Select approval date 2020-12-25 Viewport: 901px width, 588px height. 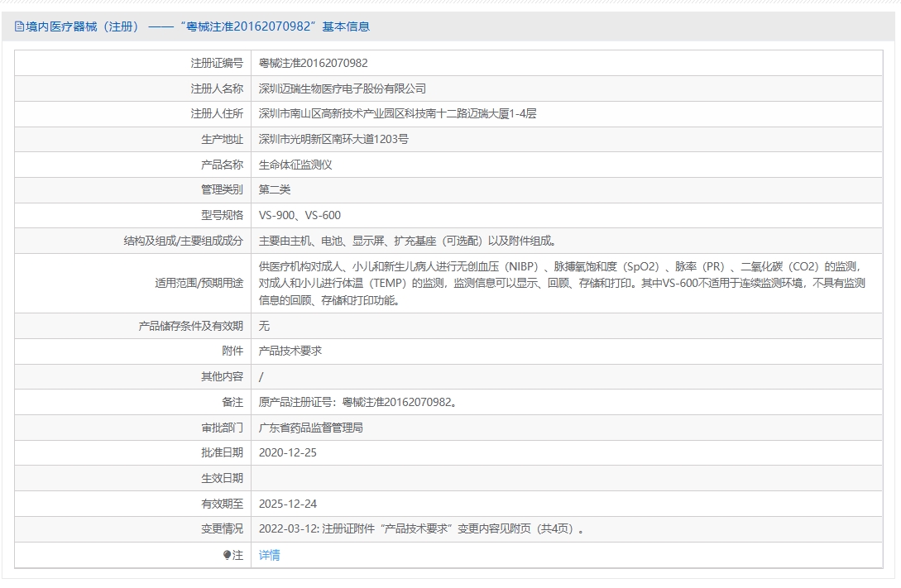(287, 452)
